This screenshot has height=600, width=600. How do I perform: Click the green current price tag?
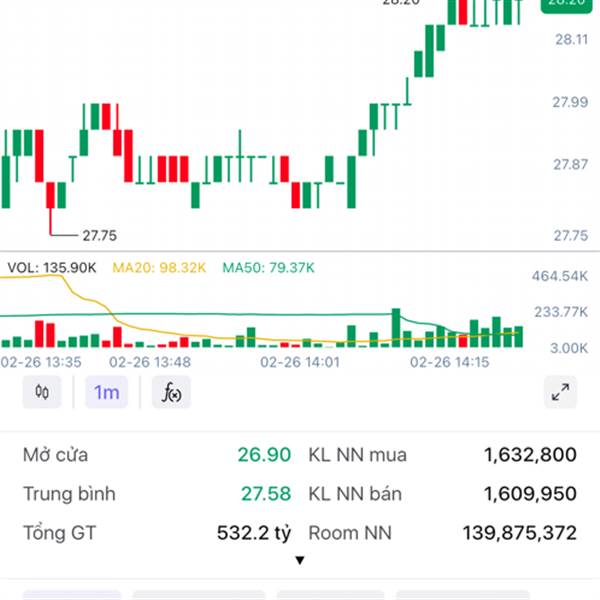(566, 5)
